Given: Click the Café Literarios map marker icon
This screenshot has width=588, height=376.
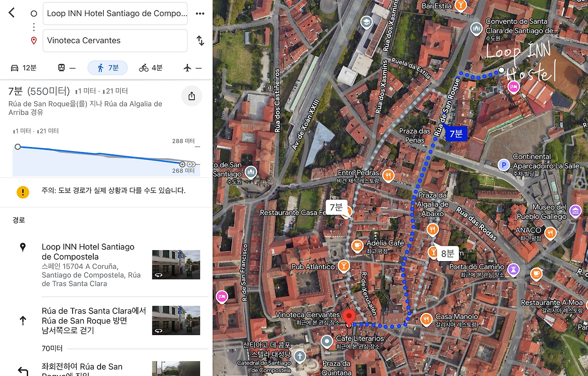Looking at the screenshot, I should point(327,342).
